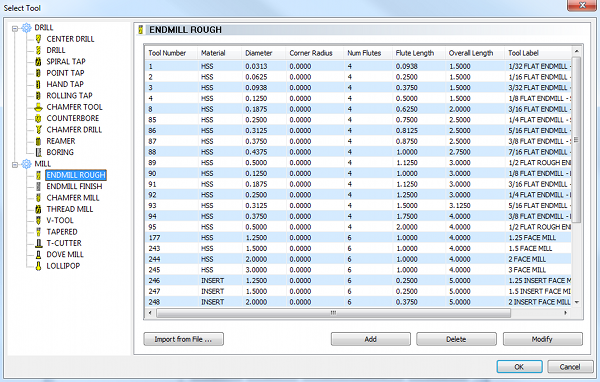The image size is (600, 382).
Task: Click the horizontal scrollbar thumb
Action: point(333,313)
